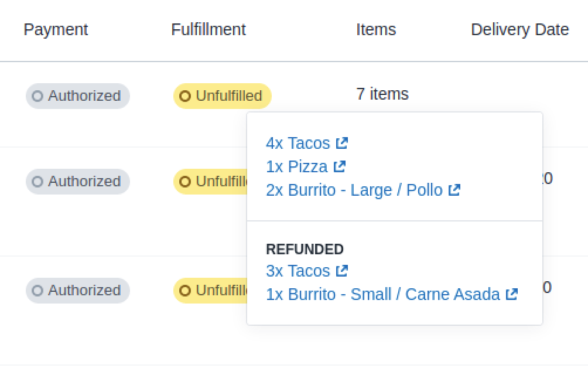Open external link icon for refunded 3x Tacos

(342, 271)
